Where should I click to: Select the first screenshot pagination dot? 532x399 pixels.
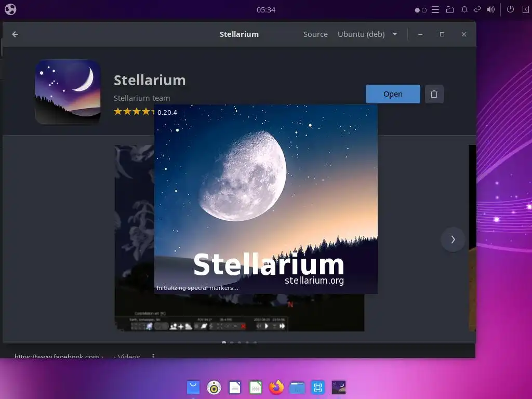[223, 342]
